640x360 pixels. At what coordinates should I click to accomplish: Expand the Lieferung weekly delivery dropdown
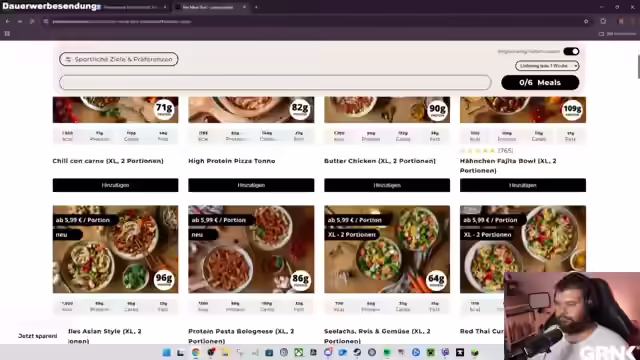click(547, 66)
